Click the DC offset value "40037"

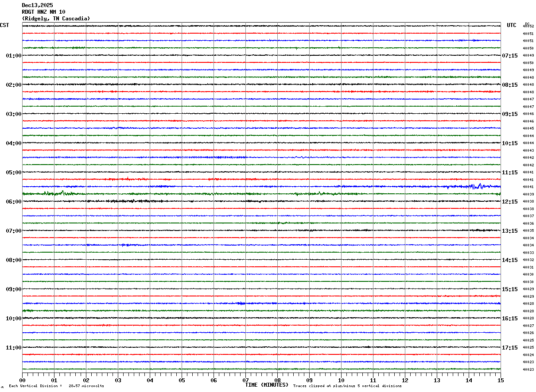528,216
